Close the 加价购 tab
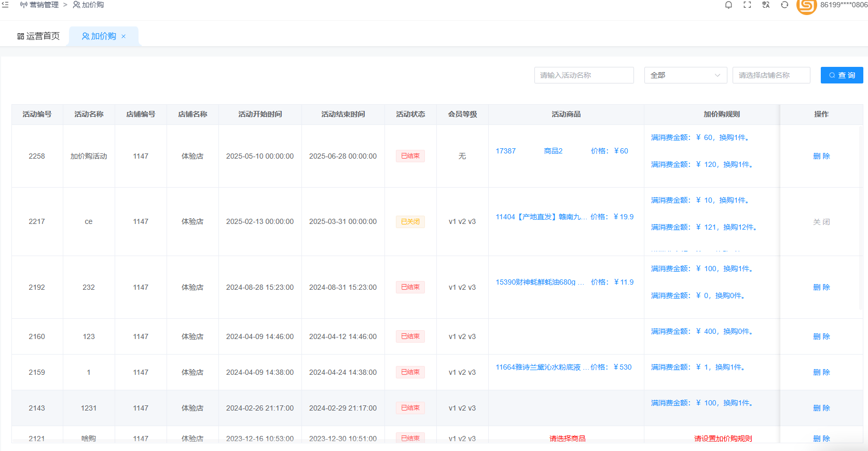Viewport: 868px width, 451px height. pos(123,36)
